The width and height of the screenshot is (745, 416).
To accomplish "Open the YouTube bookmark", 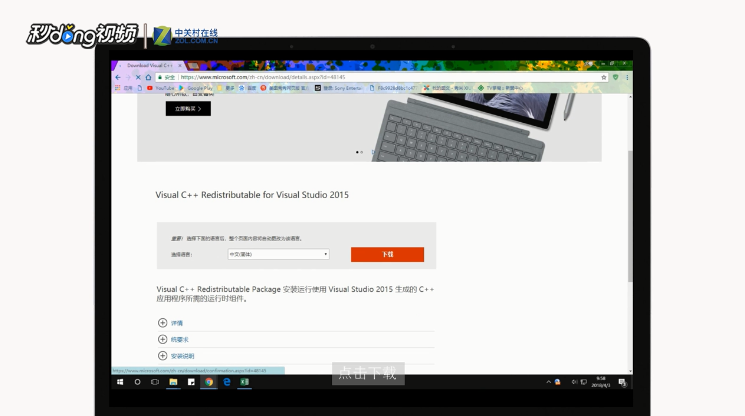I will click(x=161, y=88).
